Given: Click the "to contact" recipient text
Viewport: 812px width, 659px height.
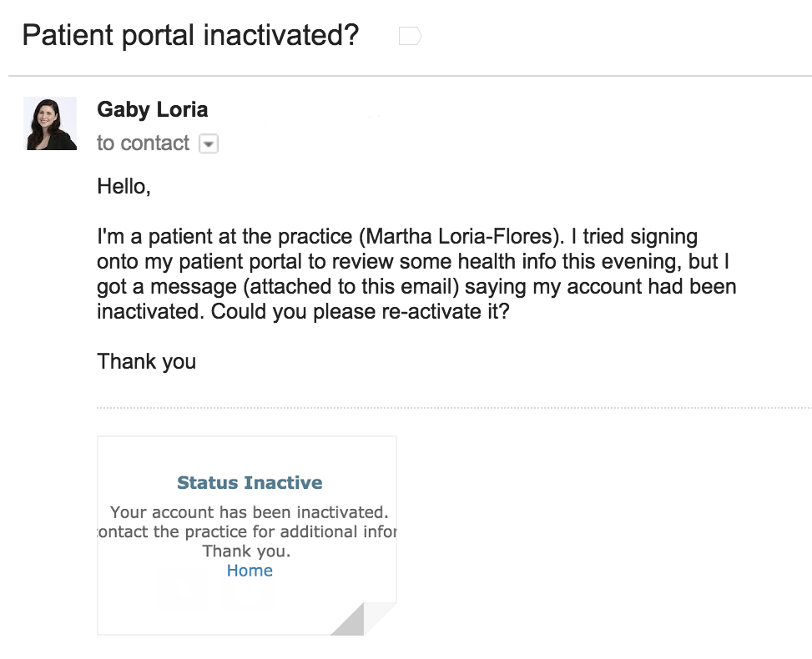Looking at the screenshot, I should pyautogui.click(x=143, y=143).
